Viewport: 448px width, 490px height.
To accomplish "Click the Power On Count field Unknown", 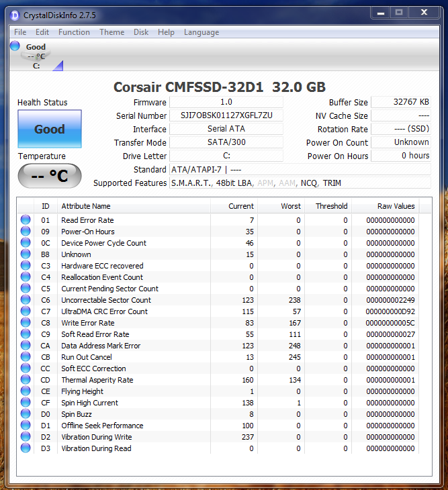I will tap(401, 142).
